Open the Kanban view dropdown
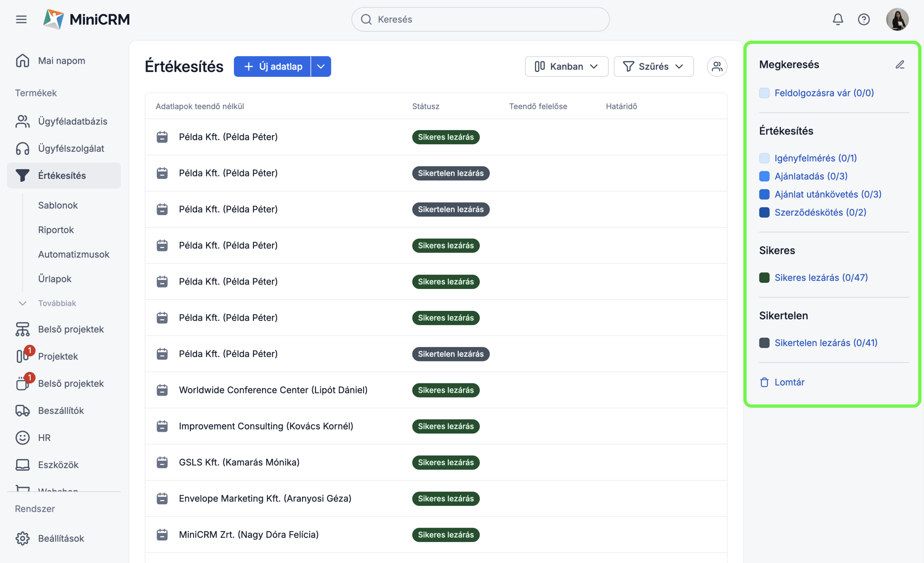The width and height of the screenshot is (924, 563). 566,66
